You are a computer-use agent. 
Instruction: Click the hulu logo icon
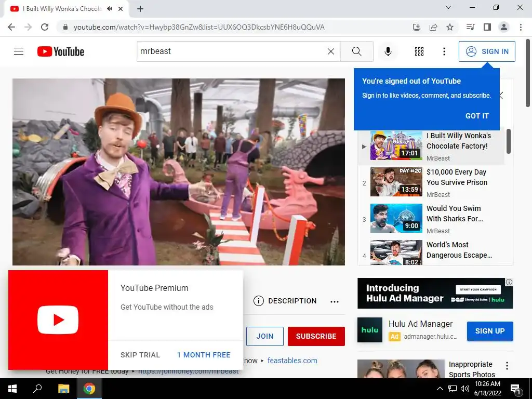click(370, 330)
